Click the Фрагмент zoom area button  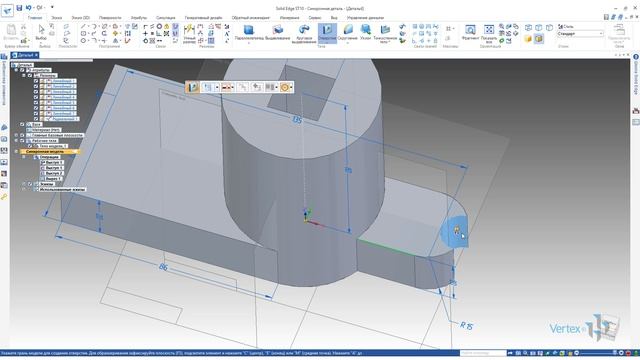pos(470,33)
